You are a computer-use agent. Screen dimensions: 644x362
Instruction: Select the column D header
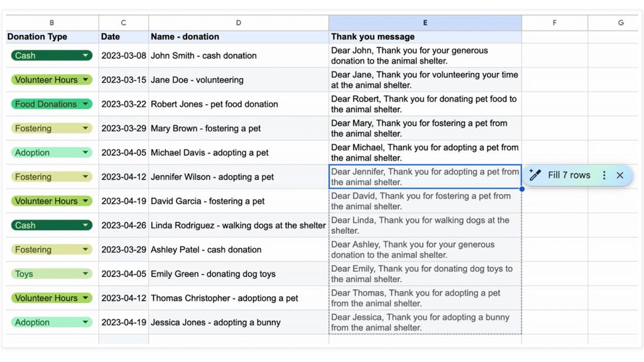click(238, 23)
